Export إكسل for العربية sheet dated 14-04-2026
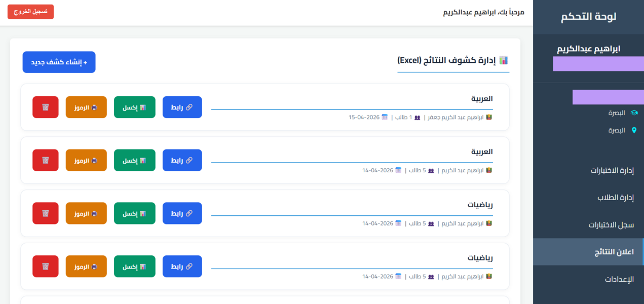This screenshot has height=304, width=644. click(x=134, y=161)
